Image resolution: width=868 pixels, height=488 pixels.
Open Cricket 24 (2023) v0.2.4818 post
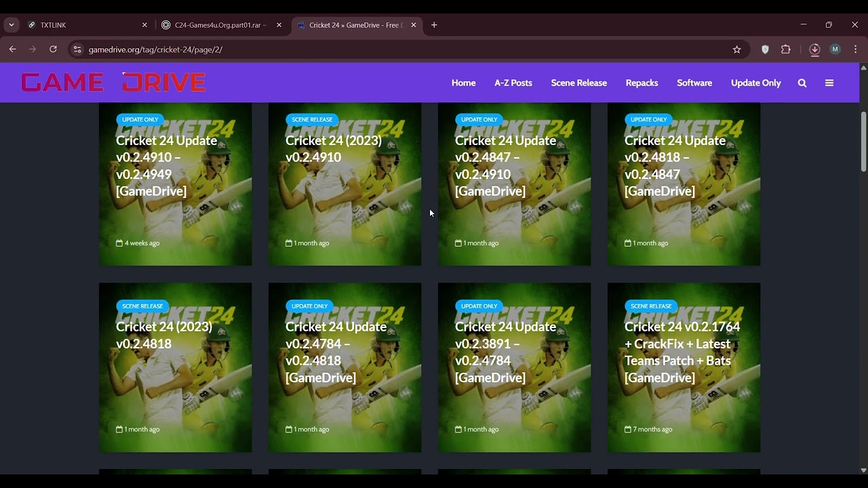[164, 335]
